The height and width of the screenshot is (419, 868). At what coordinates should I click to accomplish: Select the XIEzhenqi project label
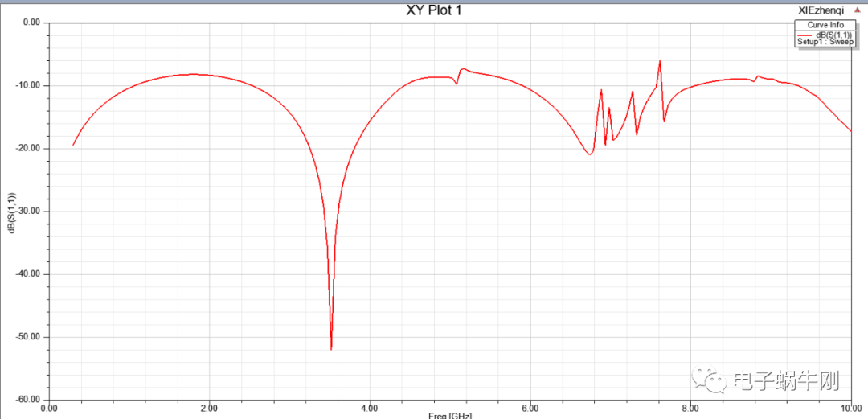coord(821,10)
